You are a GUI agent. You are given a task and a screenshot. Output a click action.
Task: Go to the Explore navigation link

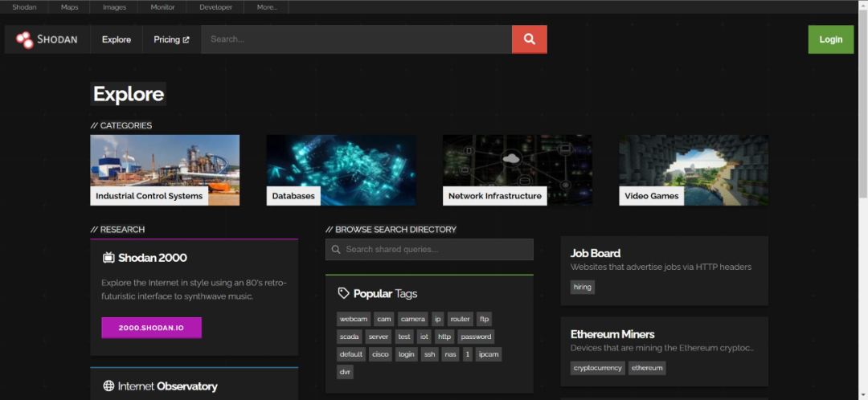click(x=117, y=39)
